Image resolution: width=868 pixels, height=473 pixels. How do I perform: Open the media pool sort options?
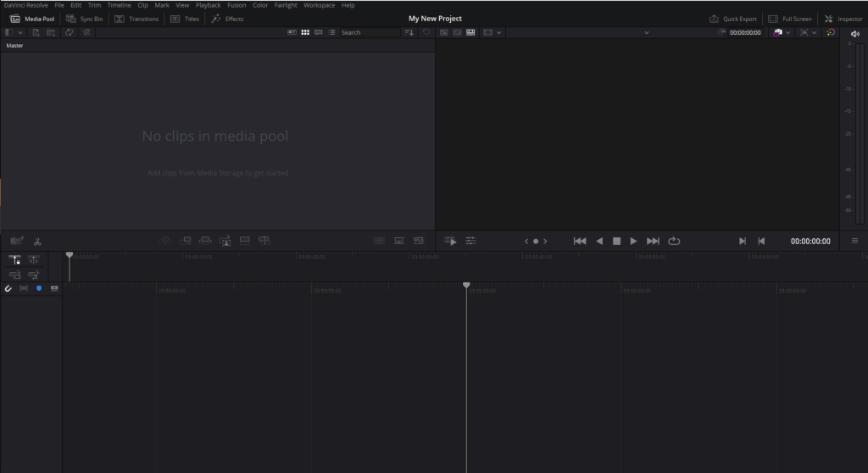pos(409,33)
